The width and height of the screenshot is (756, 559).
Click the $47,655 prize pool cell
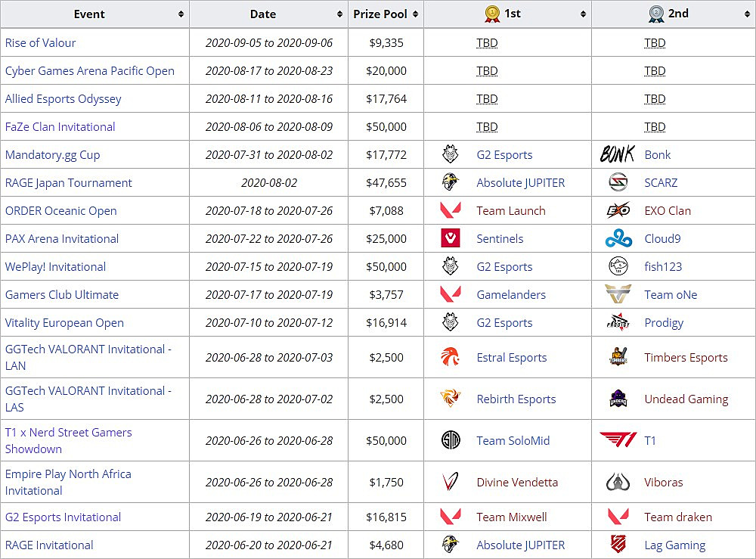coord(386,182)
